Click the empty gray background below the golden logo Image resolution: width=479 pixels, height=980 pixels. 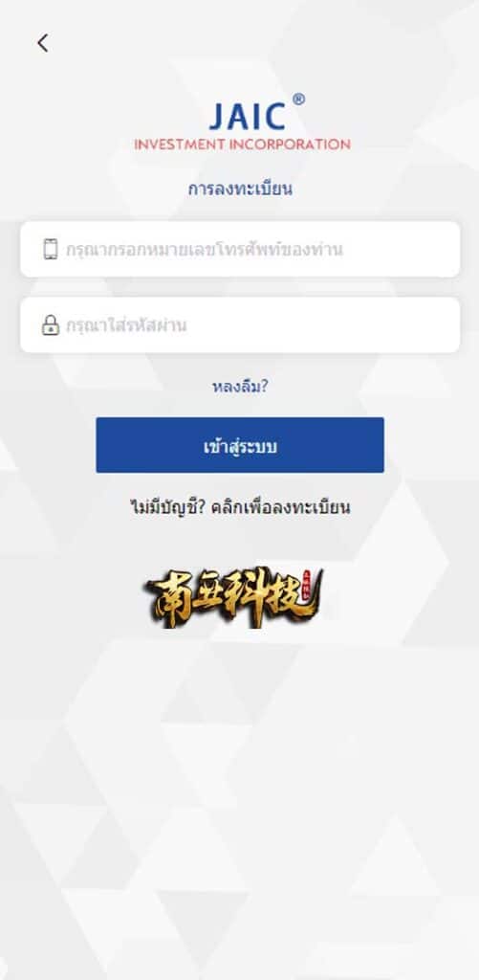tap(240, 781)
